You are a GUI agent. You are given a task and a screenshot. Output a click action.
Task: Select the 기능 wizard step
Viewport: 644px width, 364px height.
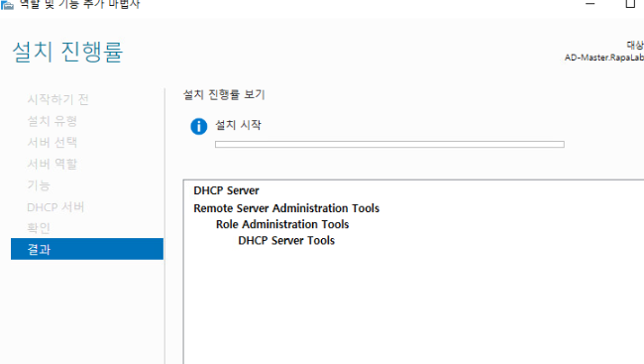(x=39, y=185)
